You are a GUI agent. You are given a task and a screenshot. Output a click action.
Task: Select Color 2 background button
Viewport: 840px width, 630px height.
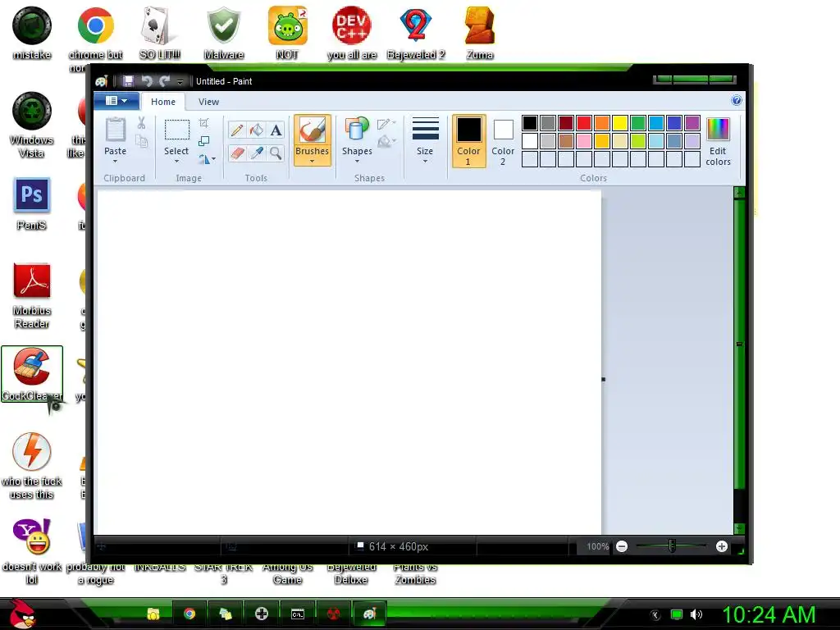click(503, 141)
